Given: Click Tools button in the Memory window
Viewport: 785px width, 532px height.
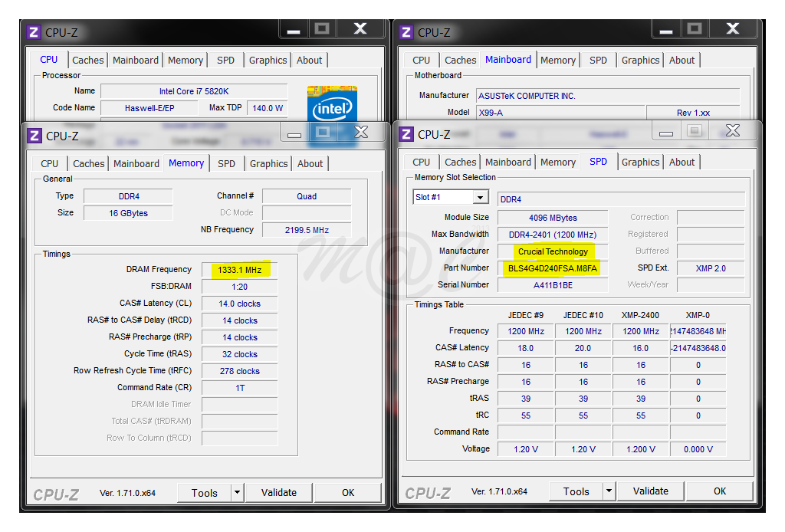Looking at the screenshot, I should 204,493.
